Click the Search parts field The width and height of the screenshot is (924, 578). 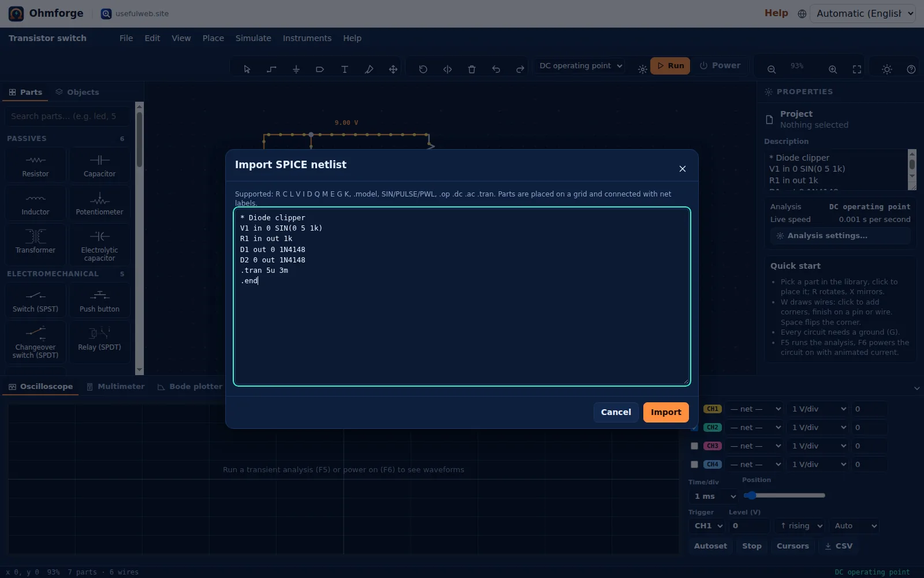pos(68,116)
